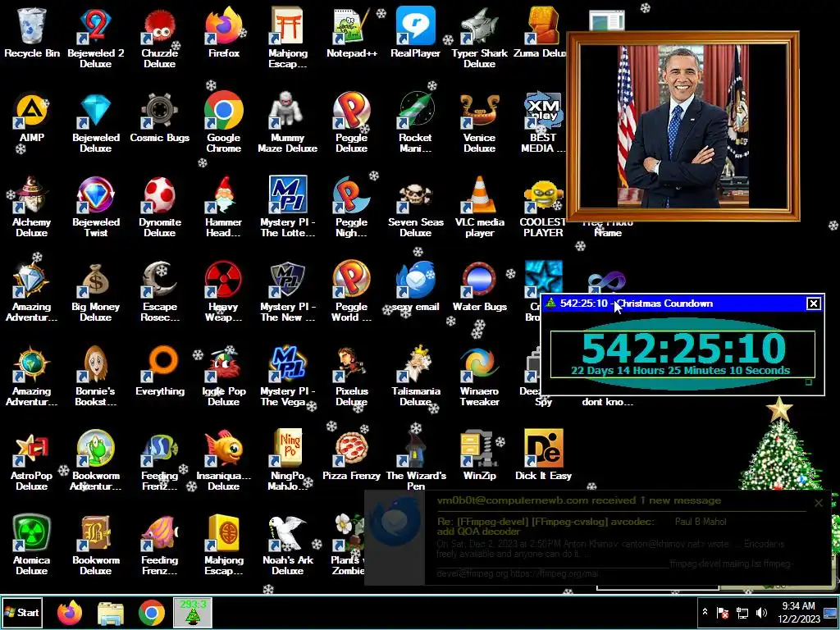Click the Iggle Pop Deluxe icon
The width and height of the screenshot is (840, 630).
223,375
